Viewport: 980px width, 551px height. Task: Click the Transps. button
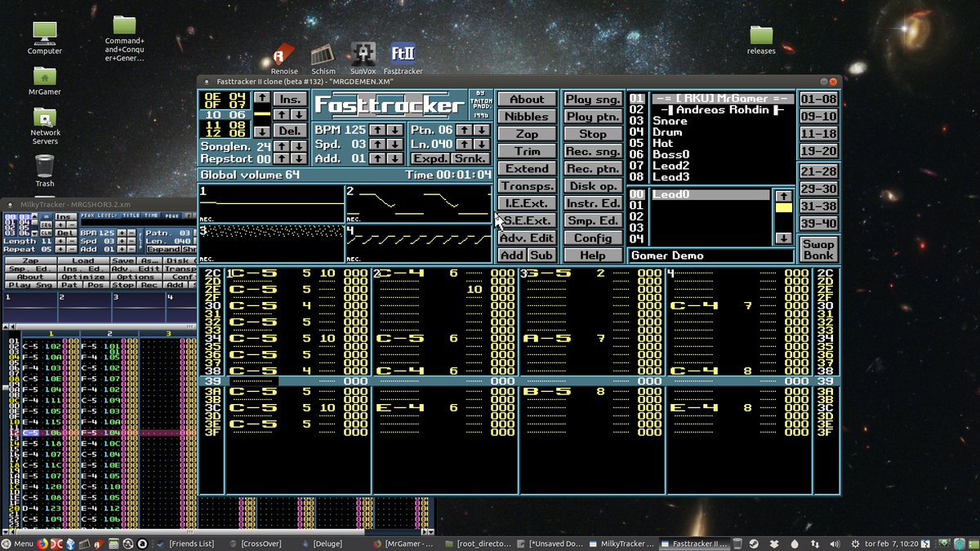(x=527, y=185)
